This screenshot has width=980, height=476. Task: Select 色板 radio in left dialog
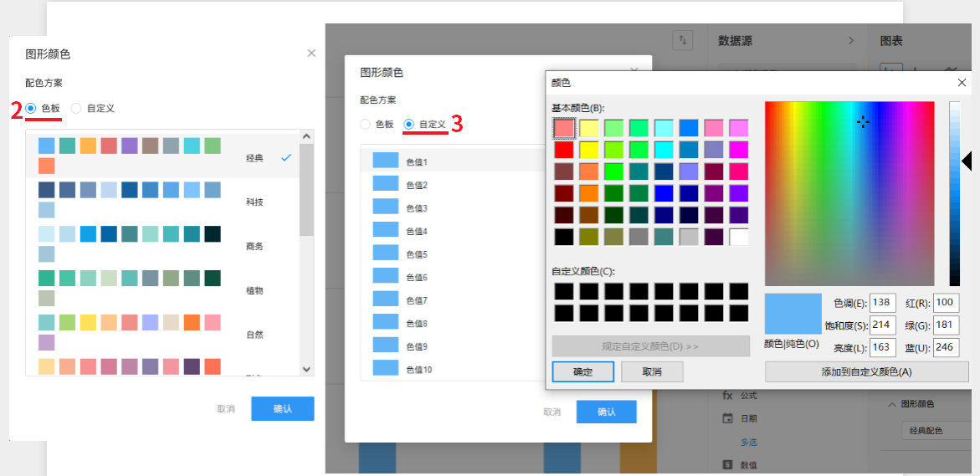(x=31, y=108)
